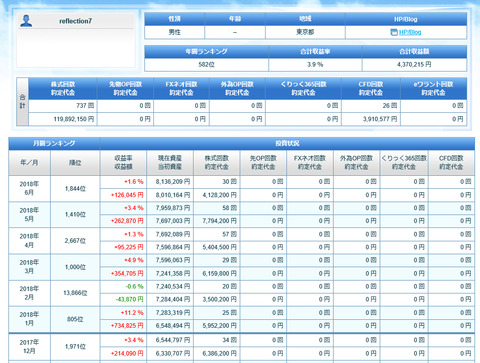
Task: Click the 月間ランキング section header
Action: (54, 144)
